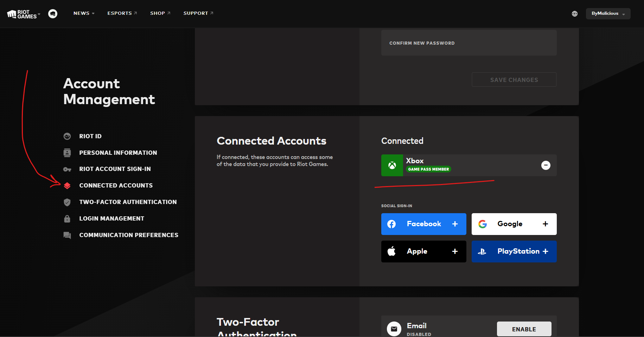Image resolution: width=644 pixels, height=337 pixels.
Task: Open the Login Management section
Action: coord(112,218)
